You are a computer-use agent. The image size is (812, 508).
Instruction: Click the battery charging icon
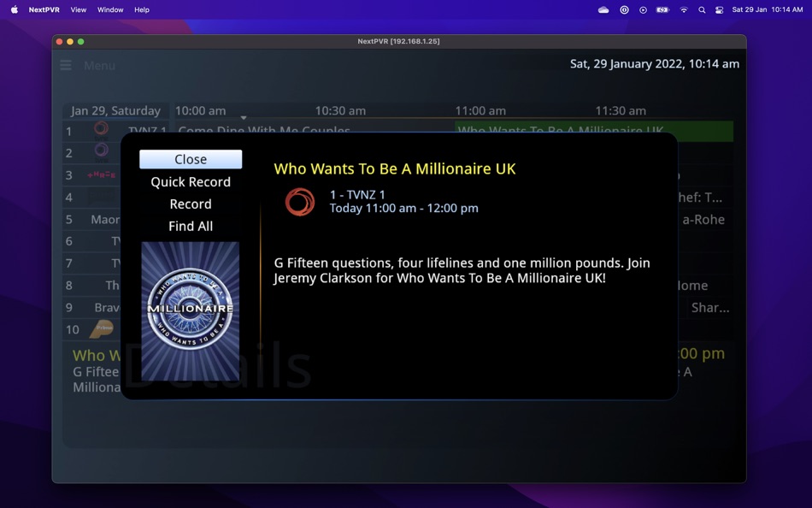click(662, 10)
